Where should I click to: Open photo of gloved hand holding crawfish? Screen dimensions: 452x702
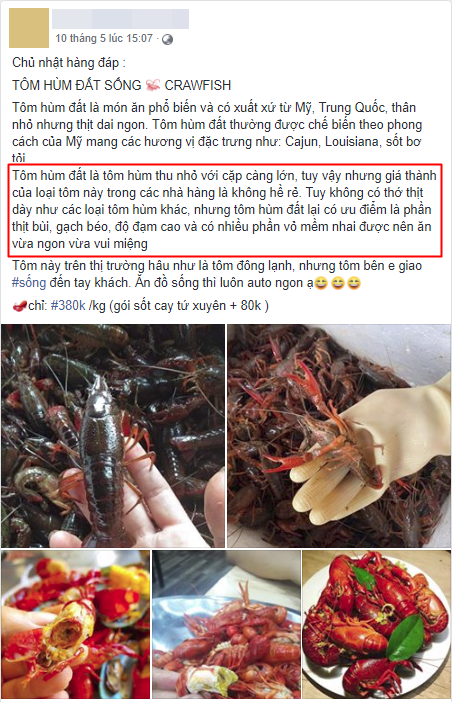tap(339, 436)
